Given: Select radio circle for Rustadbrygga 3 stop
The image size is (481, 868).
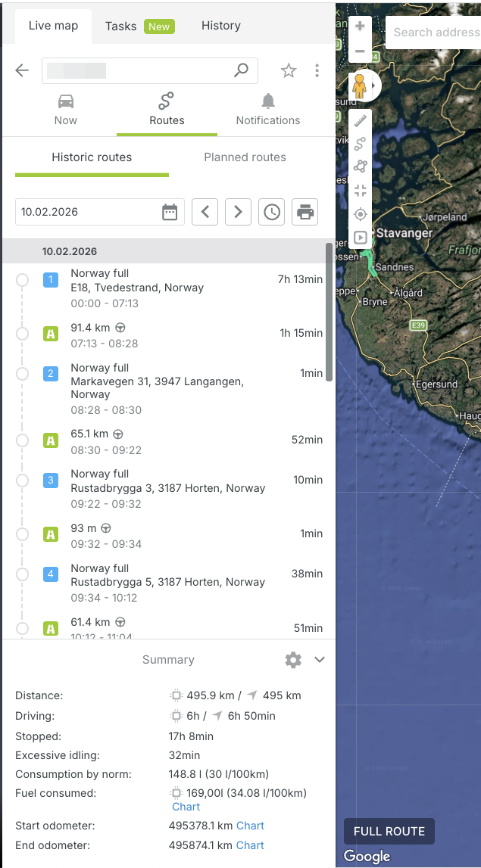Looking at the screenshot, I should pyautogui.click(x=23, y=481).
